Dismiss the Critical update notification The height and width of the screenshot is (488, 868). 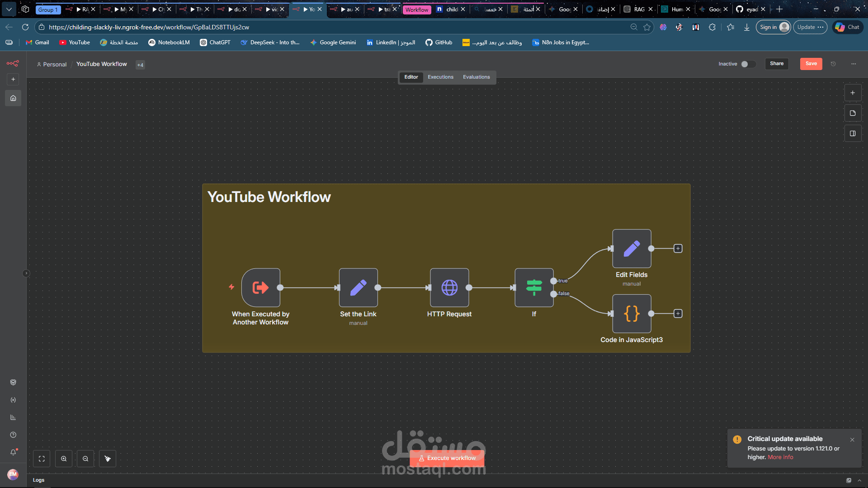[x=852, y=440]
